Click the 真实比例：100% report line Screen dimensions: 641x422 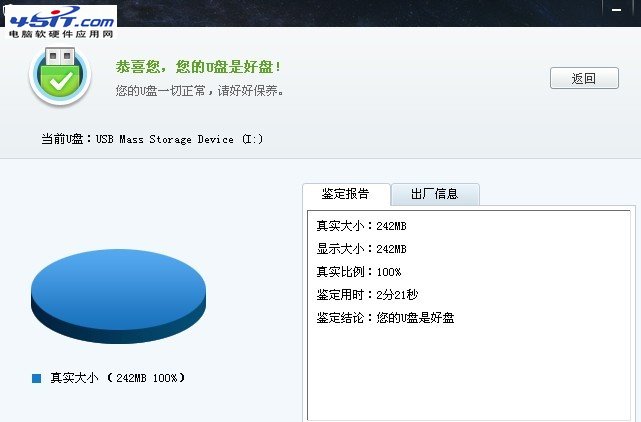[x=359, y=272]
